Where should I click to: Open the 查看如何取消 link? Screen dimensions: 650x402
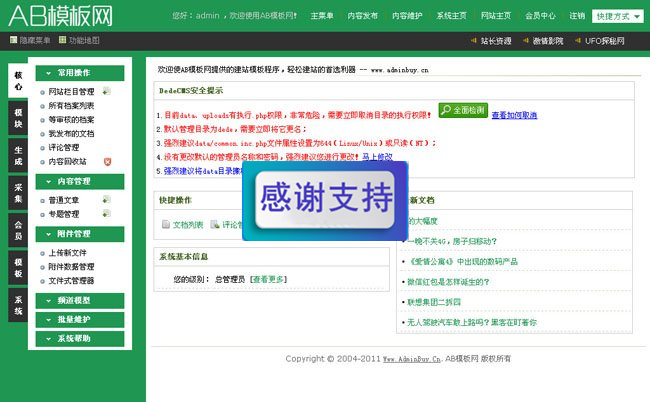click(x=514, y=115)
